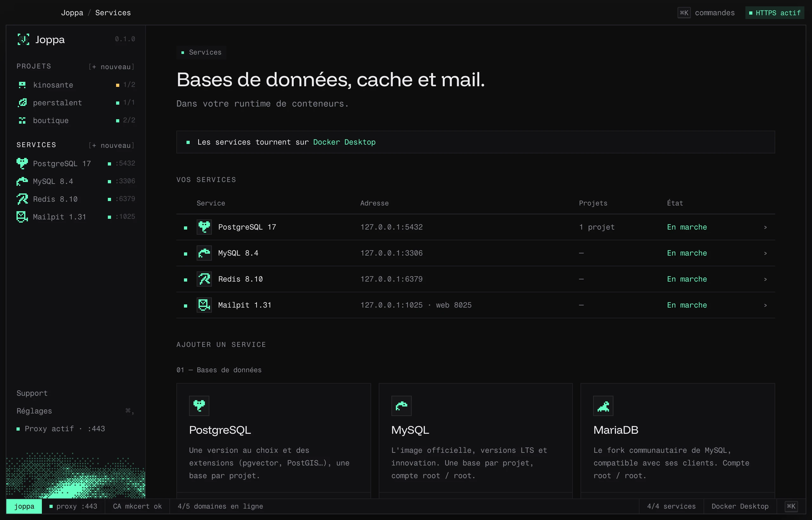Select the Services breadcrumb item
The width and height of the screenshot is (812, 520).
113,13
